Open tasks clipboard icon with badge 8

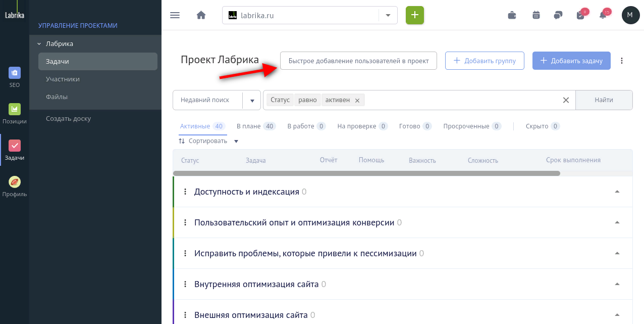(x=581, y=15)
